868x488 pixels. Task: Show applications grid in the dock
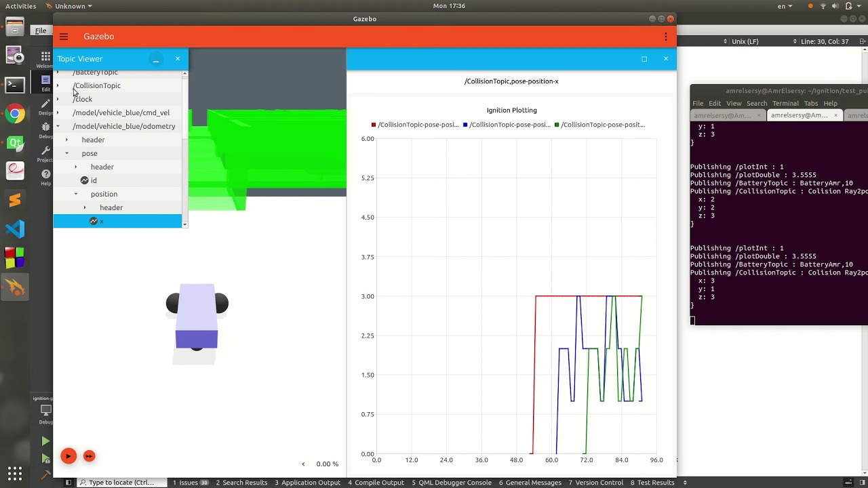[x=15, y=473]
